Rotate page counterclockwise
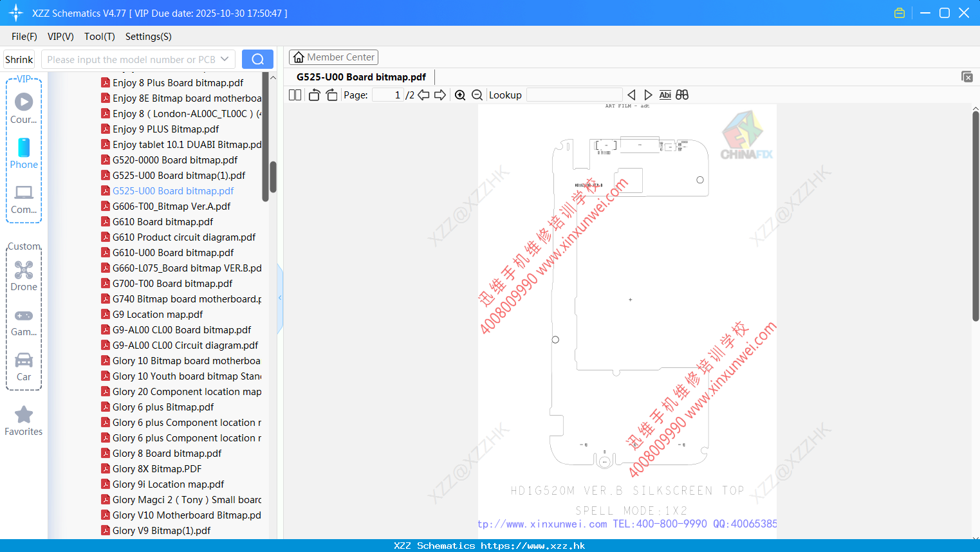This screenshot has height=552, width=980. (x=314, y=95)
